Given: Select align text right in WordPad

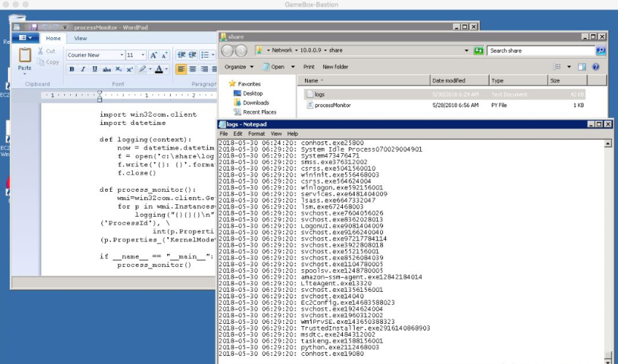Looking at the screenshot, I should (x=204, y=69).
